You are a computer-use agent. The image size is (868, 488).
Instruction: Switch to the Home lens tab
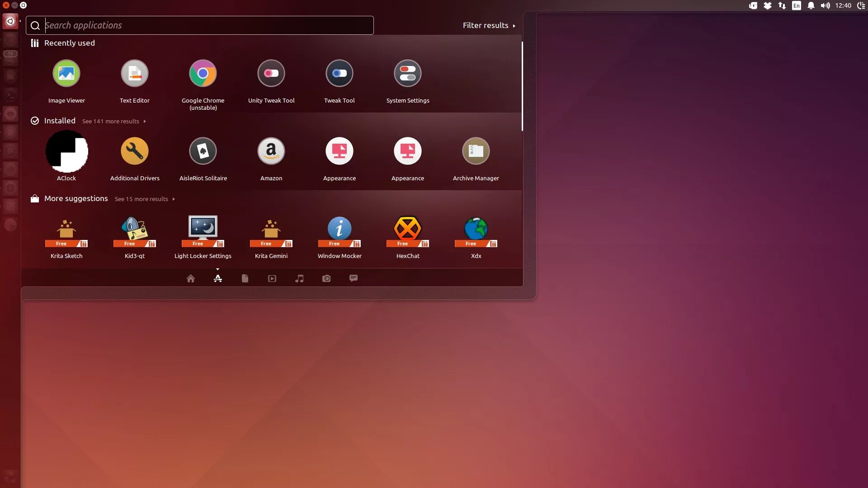pyautogui.click(x=191, y=279)
